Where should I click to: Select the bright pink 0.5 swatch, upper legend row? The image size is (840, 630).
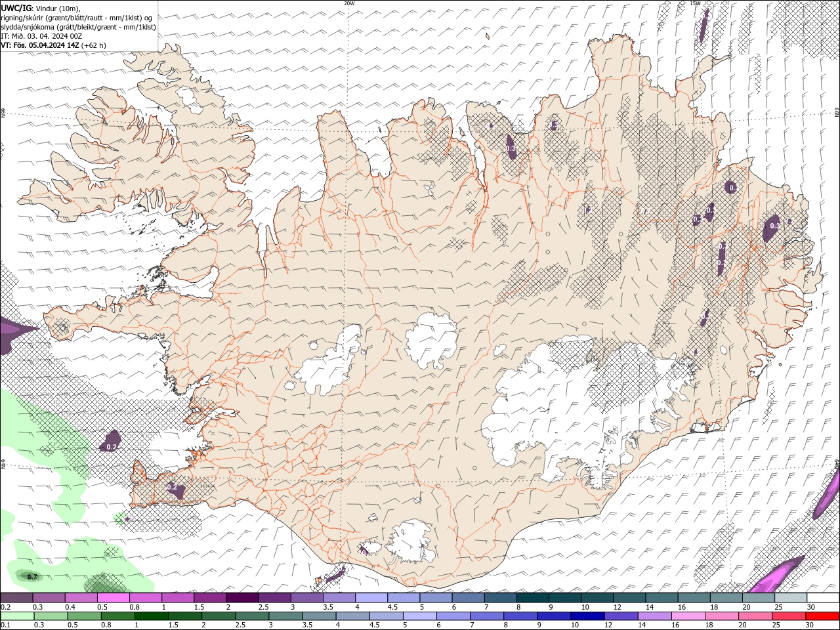(x=113, y=598)
